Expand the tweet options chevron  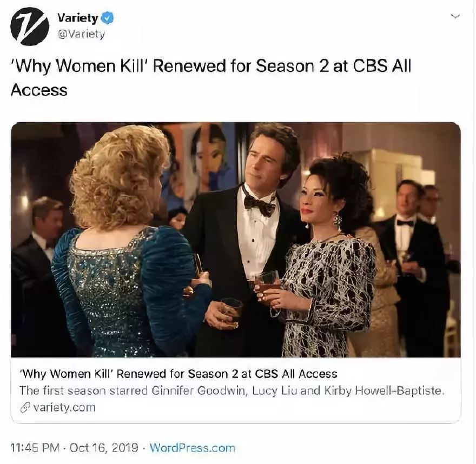455,16
